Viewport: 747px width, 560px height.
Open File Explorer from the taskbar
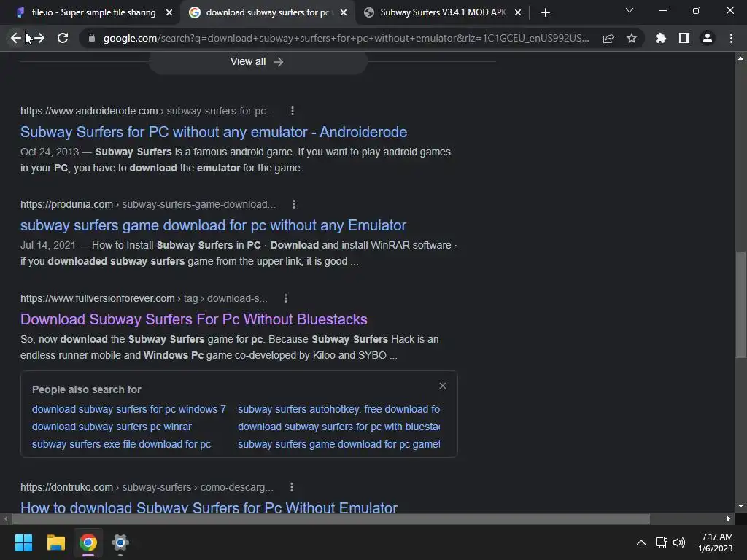pos(55,542)
